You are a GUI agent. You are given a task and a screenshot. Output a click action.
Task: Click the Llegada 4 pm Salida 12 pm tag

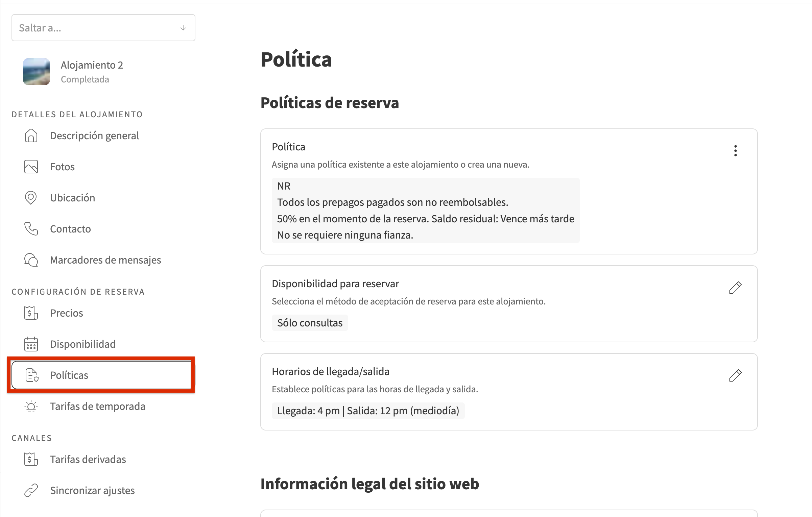pyautogui.click(x=368, y=411)
